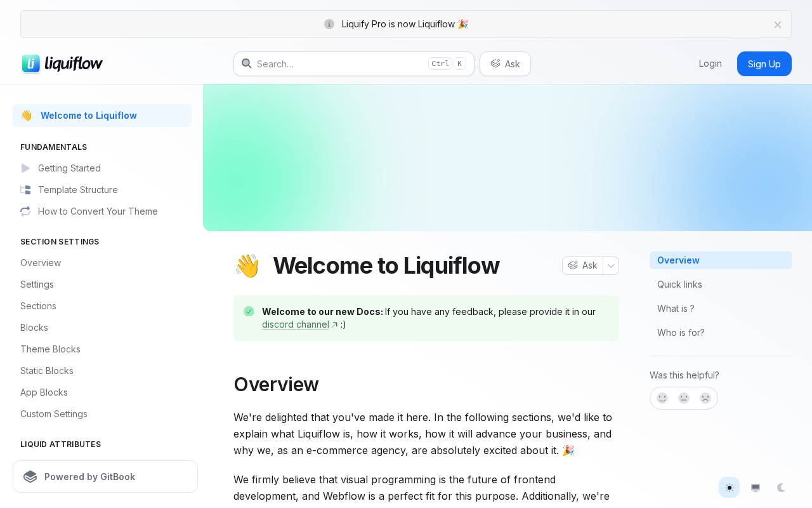The width and height of the screenshot is (812, 508).
Task: Rate page with sad face
Action: click(x=705, y=398)
